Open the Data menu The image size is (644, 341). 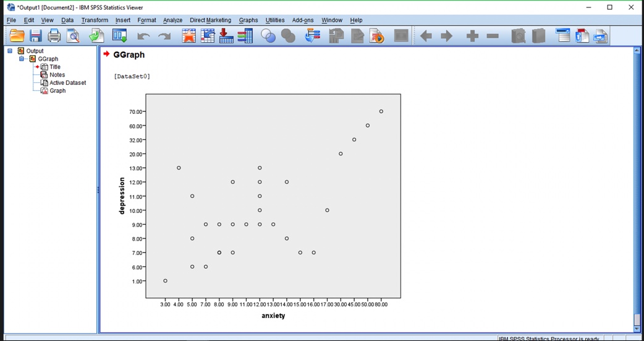[x=67, y=20]
